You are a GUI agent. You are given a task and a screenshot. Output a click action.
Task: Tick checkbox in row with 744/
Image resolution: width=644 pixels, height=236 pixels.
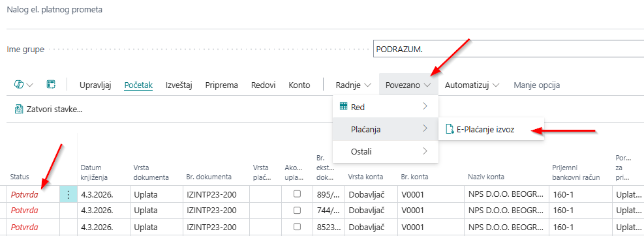coord(297,210)
